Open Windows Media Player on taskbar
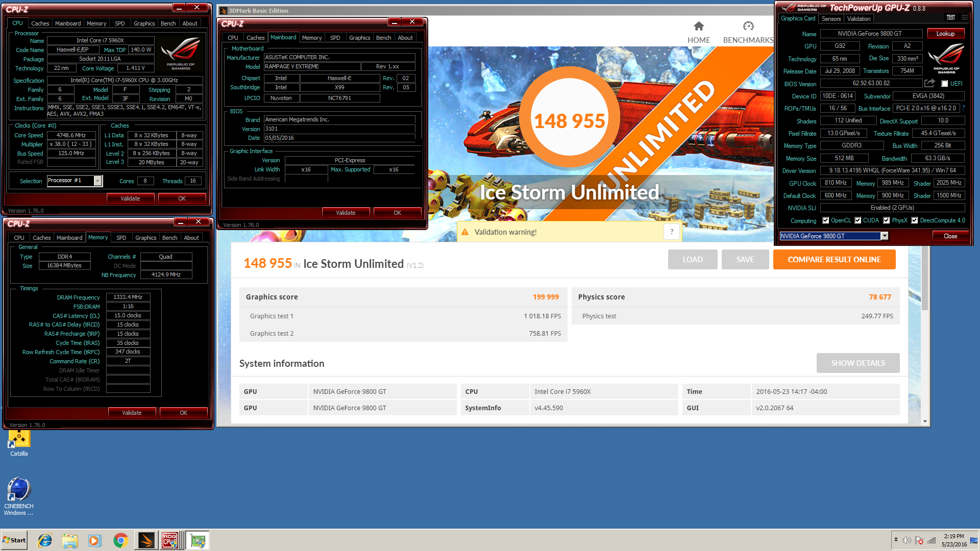980x551 pixels. pyautogui.click(x=95, y=540)
